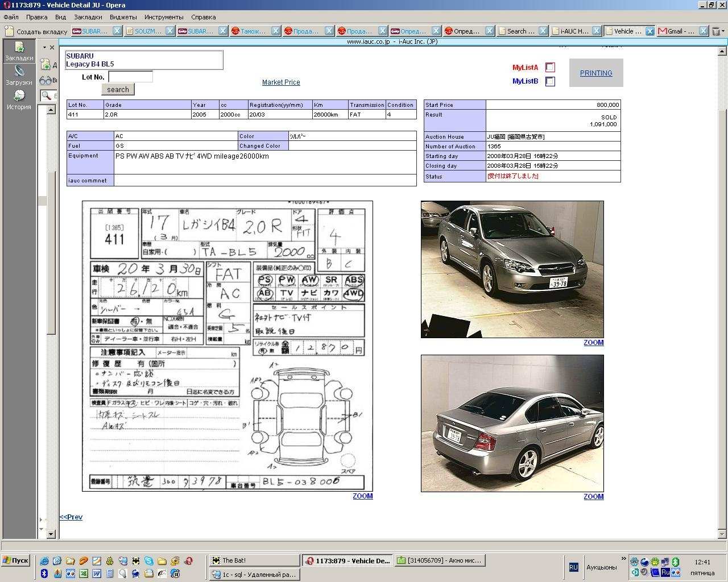Click ZOOM link under auction sheet

(362, 496)
